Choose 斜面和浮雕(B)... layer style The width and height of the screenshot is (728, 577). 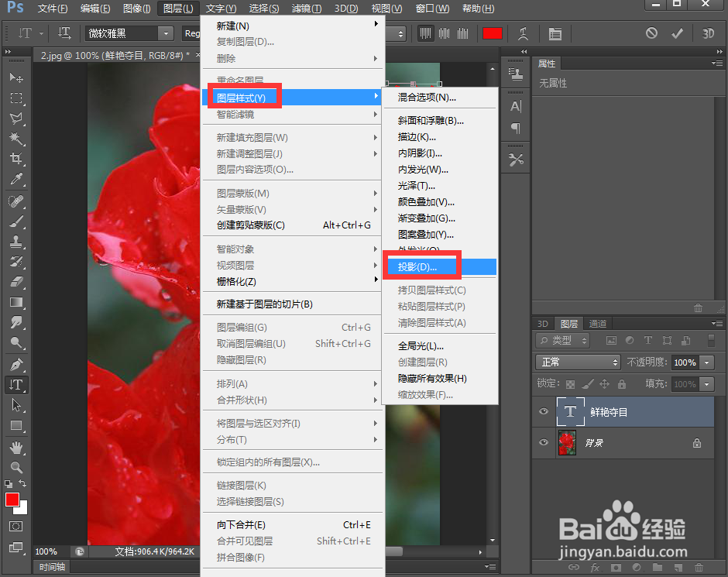[x=440, y=121]
